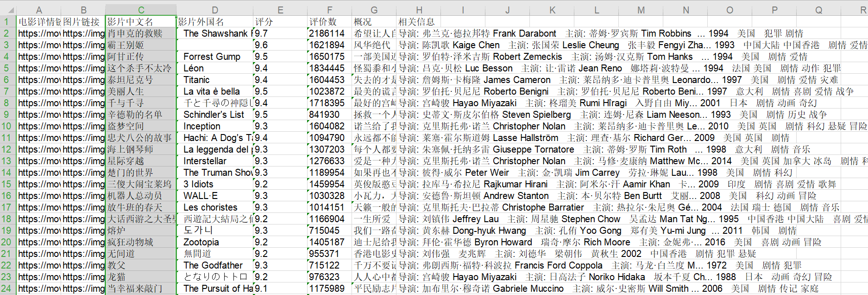Select review count cell 2186114
The width and height of the screenshot is (868, 295).
[329, 33]
